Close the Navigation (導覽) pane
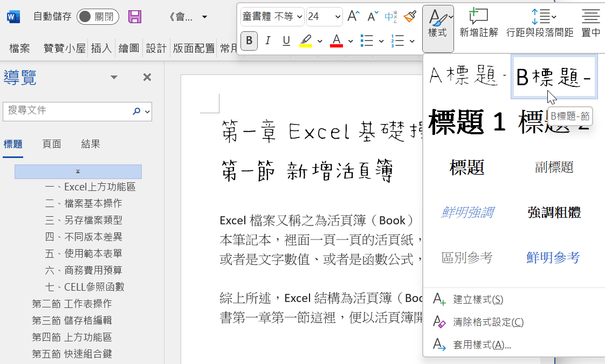The width and height of the screenshot is (605, 364). pos(147,77)
